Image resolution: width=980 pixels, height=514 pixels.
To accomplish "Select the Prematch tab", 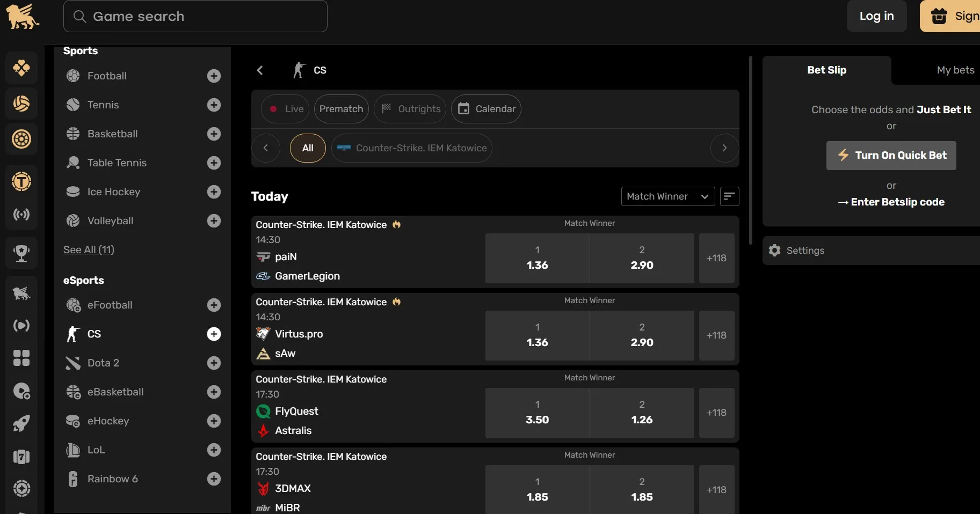I will [341, 109].
